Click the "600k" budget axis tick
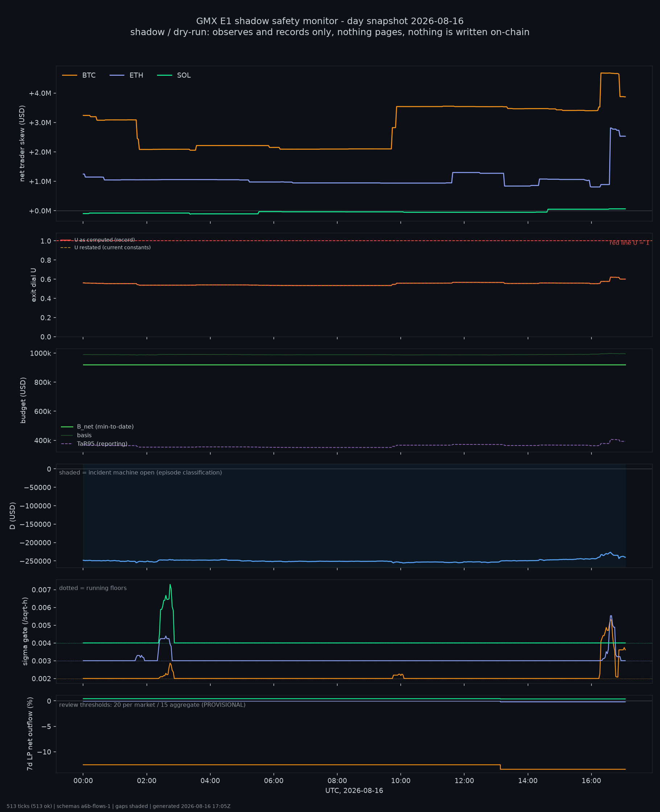The width and height of the screenshot is (660, 812). (42, 411)
